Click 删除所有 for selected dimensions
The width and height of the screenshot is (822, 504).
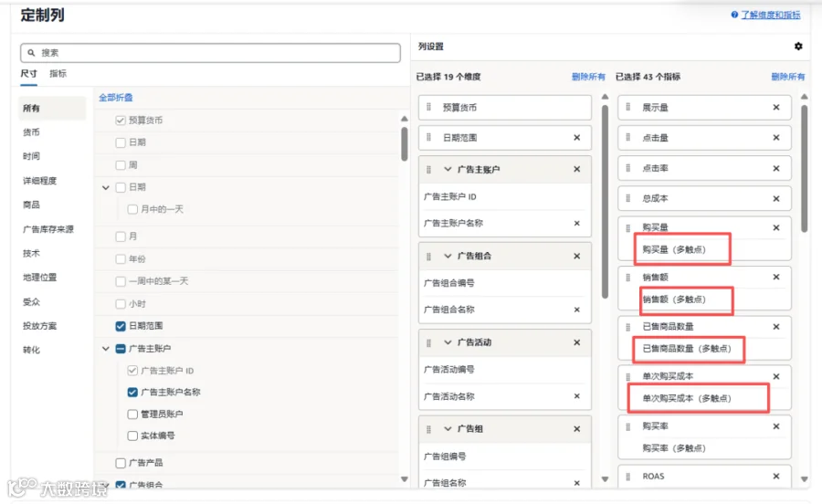click(x=588, y=77)
